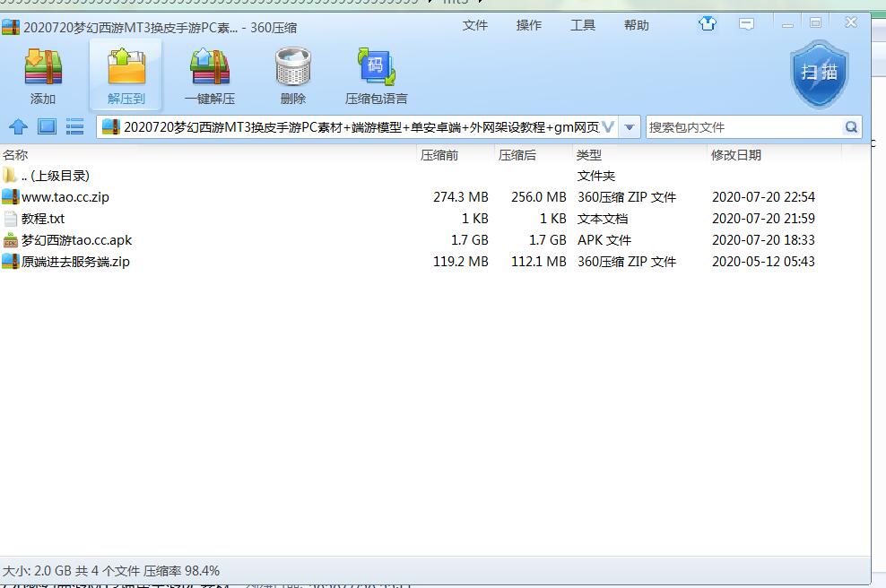Open the 压缩包语言 archive language tool
886x588 pixels.
pyautogui.click(x=376, y=75)
